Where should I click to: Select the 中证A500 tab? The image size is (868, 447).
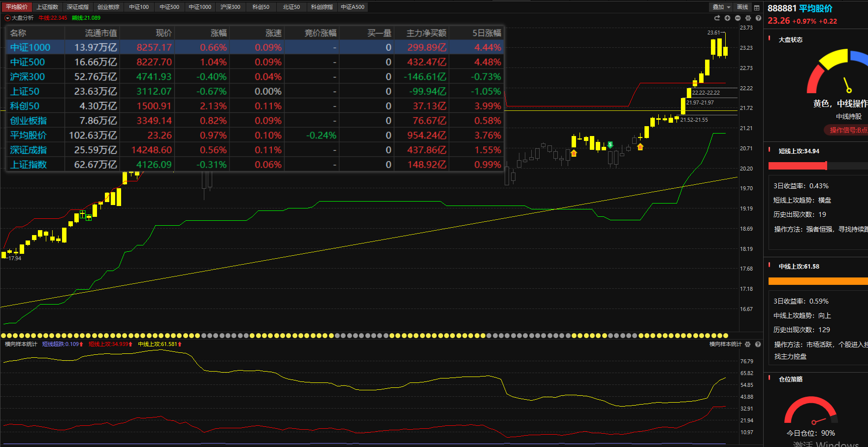point(353,7)
